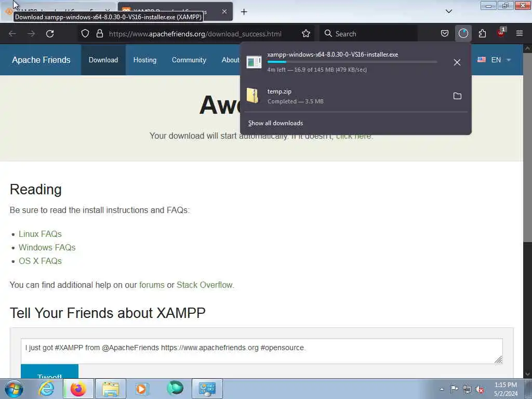Click the xampp download progress bar
The height and width of the screenshot is (399, 532).
click(352, 62)
